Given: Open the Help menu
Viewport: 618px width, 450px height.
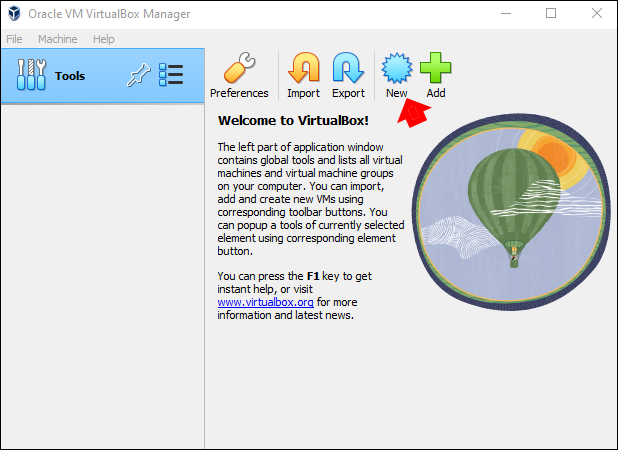Looking at the screenshot, I should (x=103, y=39).
